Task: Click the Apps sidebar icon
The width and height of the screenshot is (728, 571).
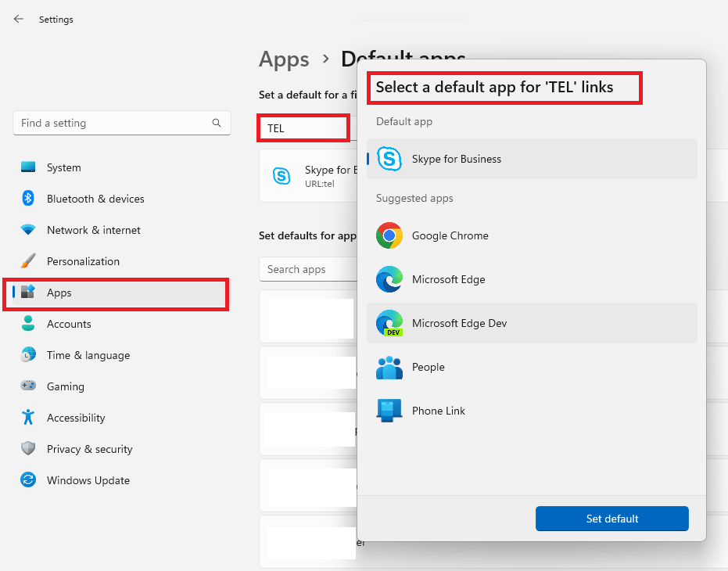Action: 28,293
